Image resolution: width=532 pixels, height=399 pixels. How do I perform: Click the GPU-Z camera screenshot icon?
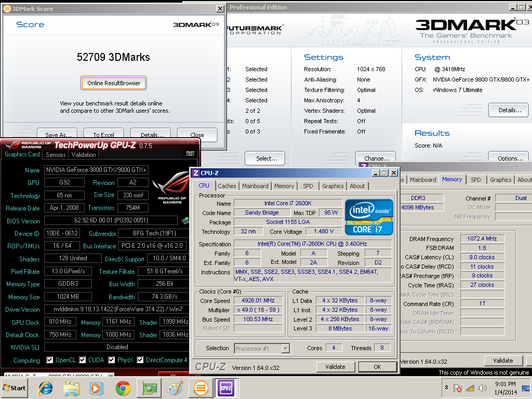[190, 154]
